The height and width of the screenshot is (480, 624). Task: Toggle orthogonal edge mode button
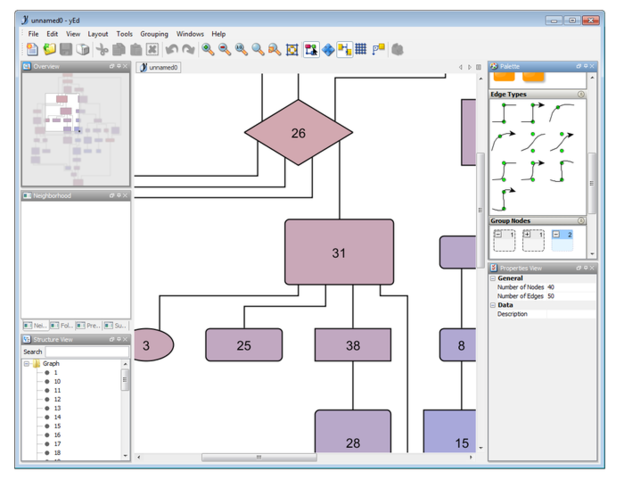pos(345,49)
